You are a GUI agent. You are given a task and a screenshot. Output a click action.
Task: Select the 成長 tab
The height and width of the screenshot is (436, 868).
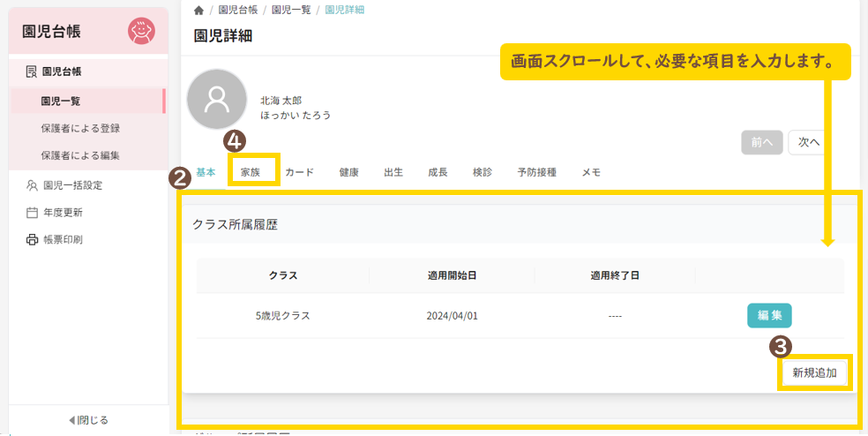pos(438,172)
